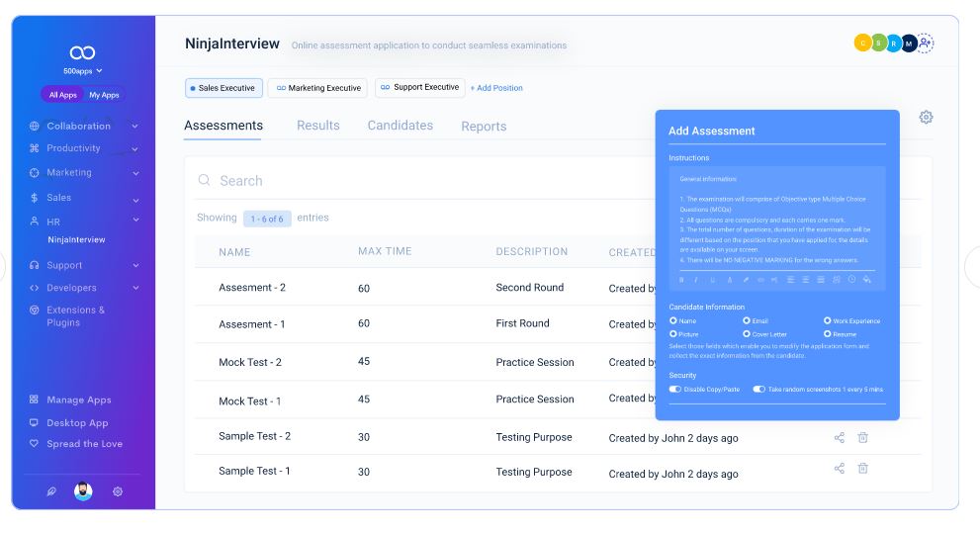Click the Marketing target icon
The width and height of the screenshot is (980, 533).
35,172
